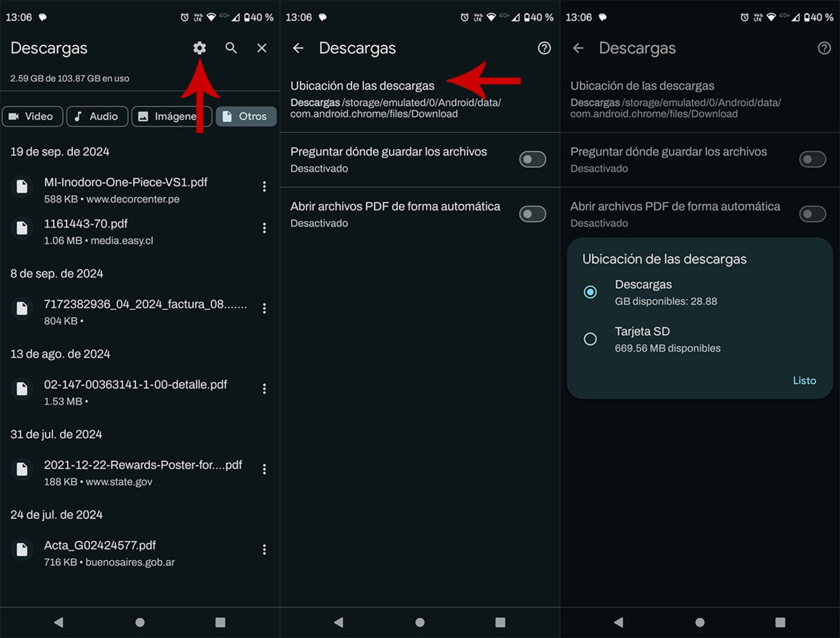
Task: Tap the search magnifier in Descargas
Action: [231, 48]
